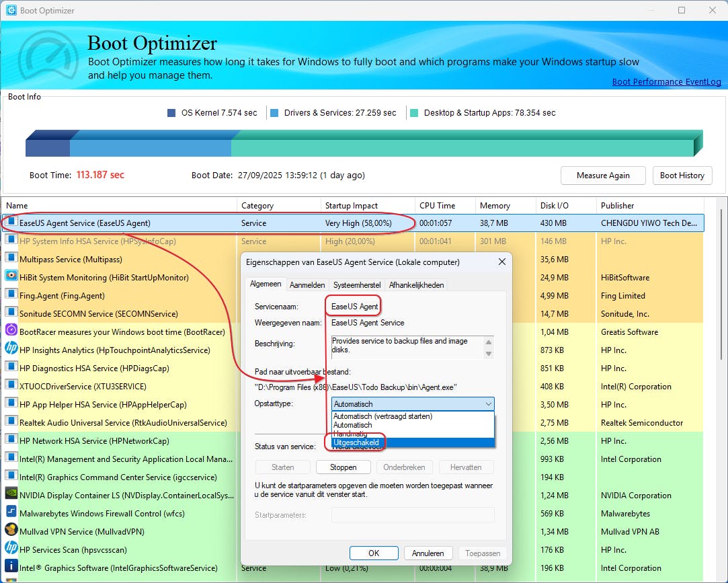Click the Desktop & Startup Apps teal bar segment
The image size is (728, 583).
pyautogui.click(x=462, y=148)
